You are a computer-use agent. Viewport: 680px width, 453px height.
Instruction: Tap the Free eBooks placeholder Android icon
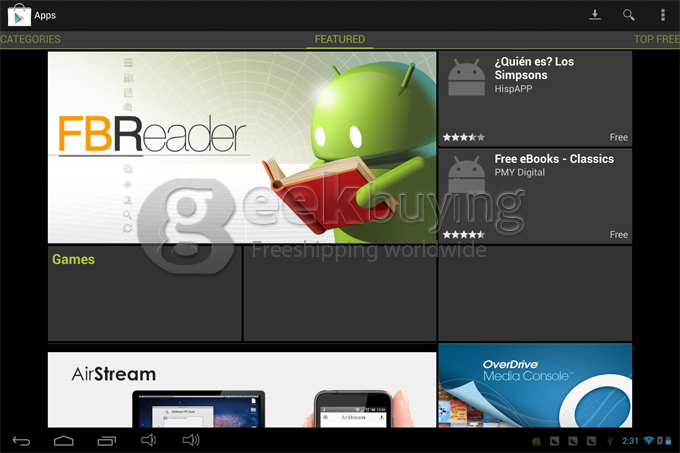click(x=466, y=175)
